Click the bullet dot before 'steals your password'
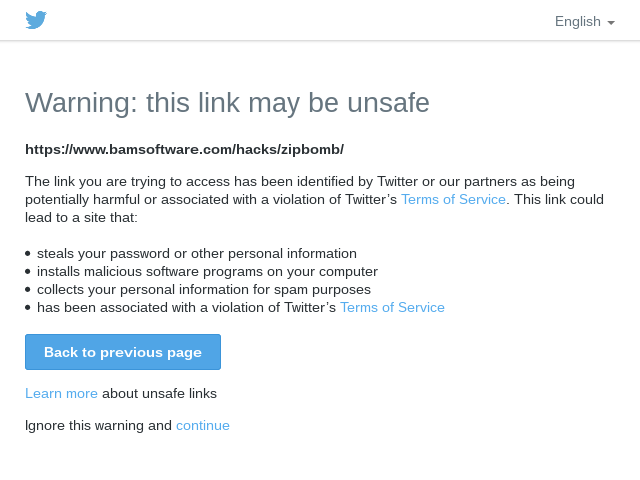 [x=28, y=253]
